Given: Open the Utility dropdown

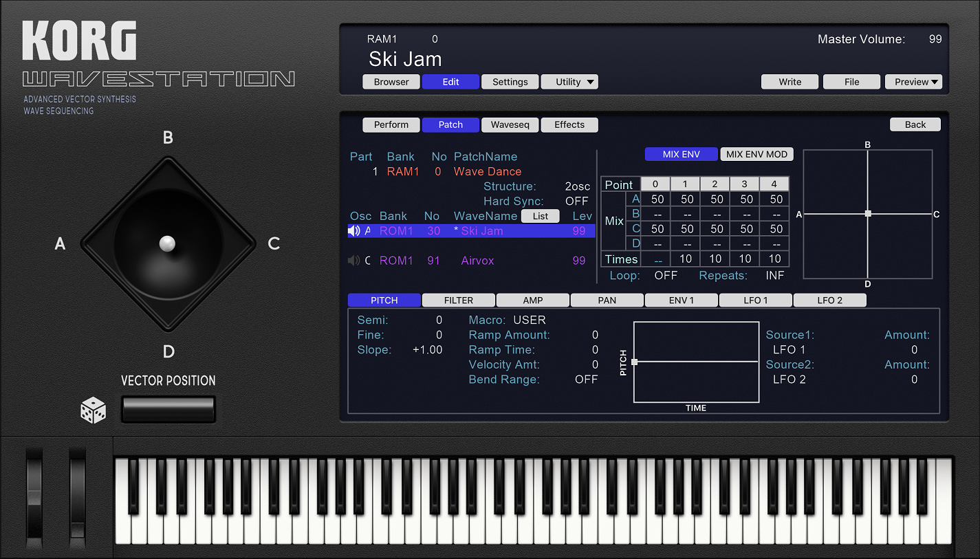Looking at the screenshot, I should [x=569, y=81].
